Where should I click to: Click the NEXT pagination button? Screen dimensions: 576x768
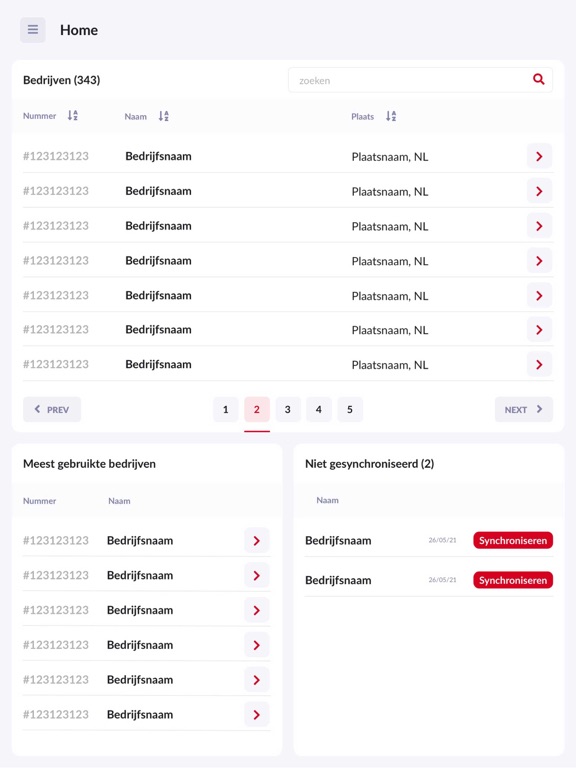coord(524,409)
